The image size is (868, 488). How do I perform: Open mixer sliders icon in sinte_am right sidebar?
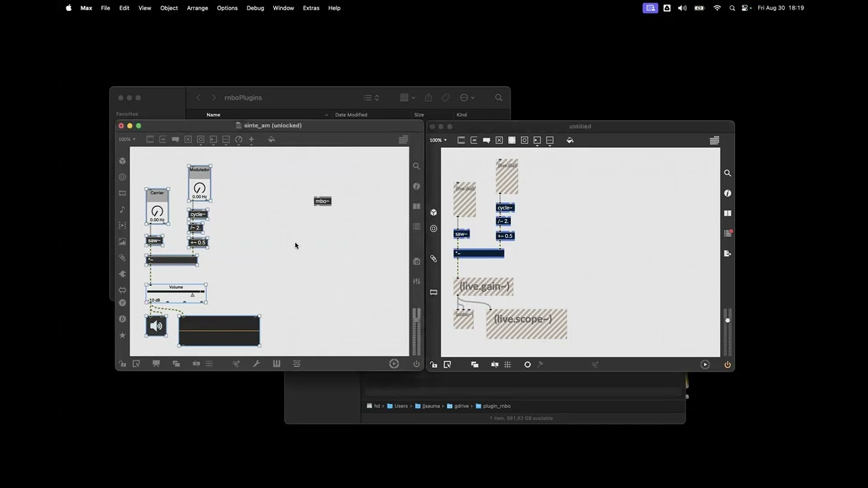point(416,281)
